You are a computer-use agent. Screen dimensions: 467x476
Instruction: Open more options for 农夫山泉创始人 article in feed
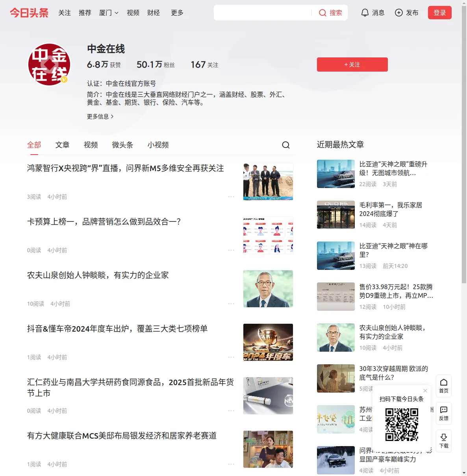(x=231, y=304)
